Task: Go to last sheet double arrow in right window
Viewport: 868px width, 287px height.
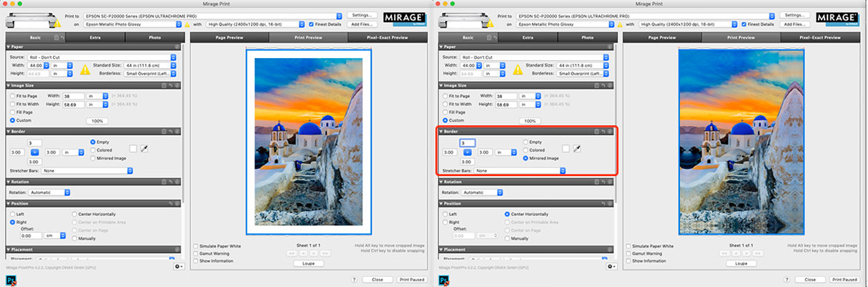Action: coord(759,253)
